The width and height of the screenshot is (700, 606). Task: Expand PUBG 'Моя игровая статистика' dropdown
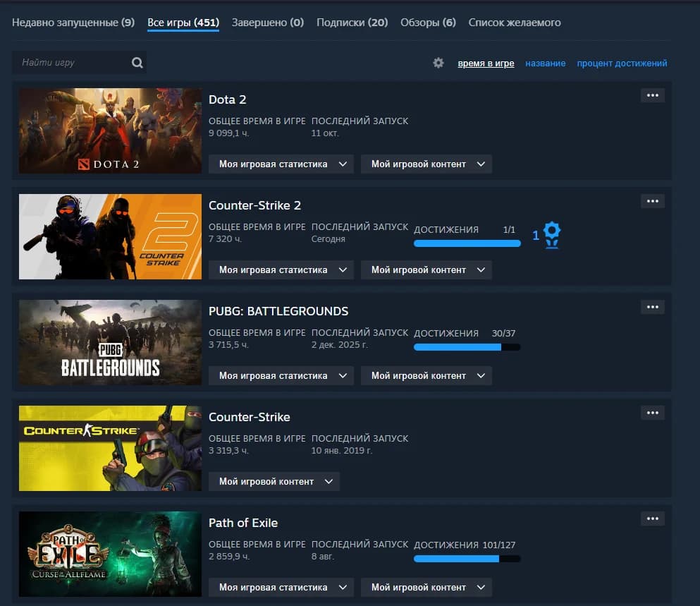coord(281,376)
